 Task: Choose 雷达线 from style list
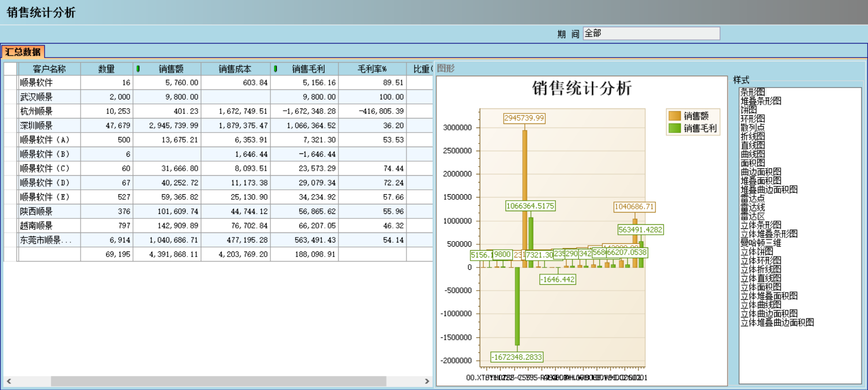tap(753, 207)
